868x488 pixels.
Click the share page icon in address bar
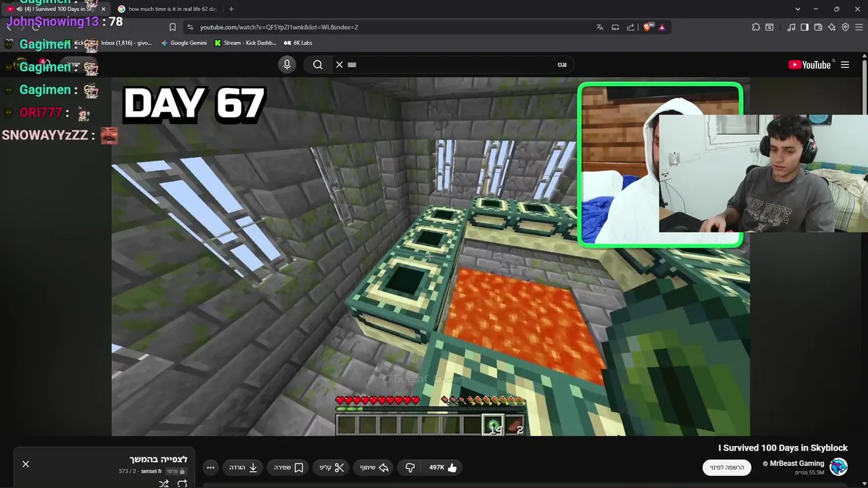tap(631, 27)
